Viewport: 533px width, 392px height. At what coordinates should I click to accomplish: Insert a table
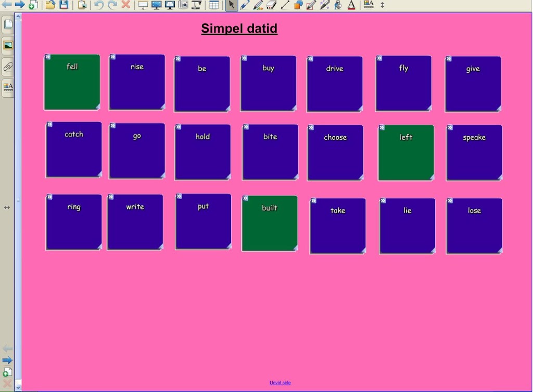pos(214,5)
